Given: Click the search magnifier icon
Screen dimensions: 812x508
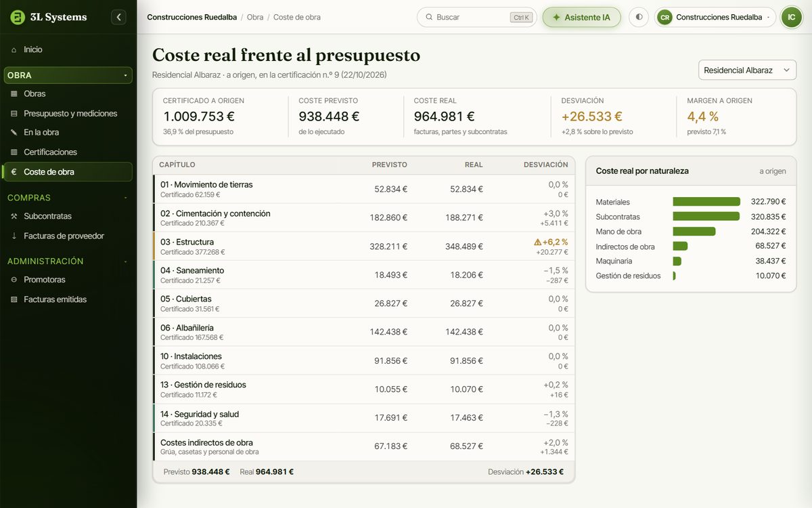Looking at the screenshot, I should 429,17.
